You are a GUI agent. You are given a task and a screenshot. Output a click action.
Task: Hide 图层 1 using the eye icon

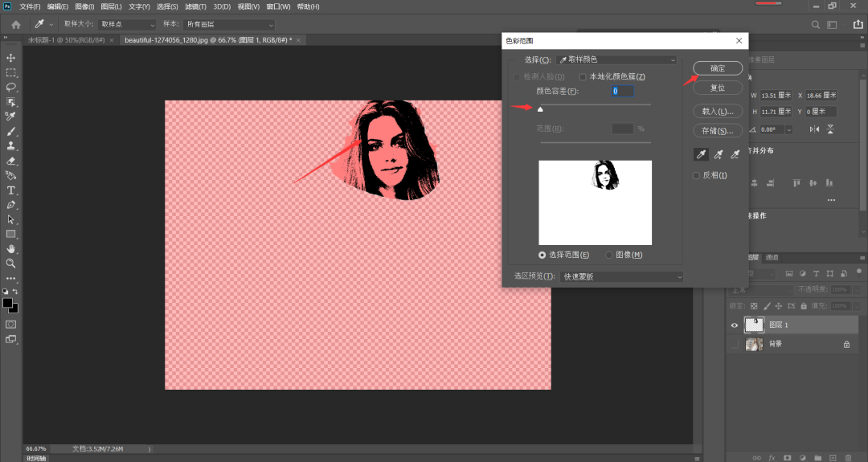733,325
